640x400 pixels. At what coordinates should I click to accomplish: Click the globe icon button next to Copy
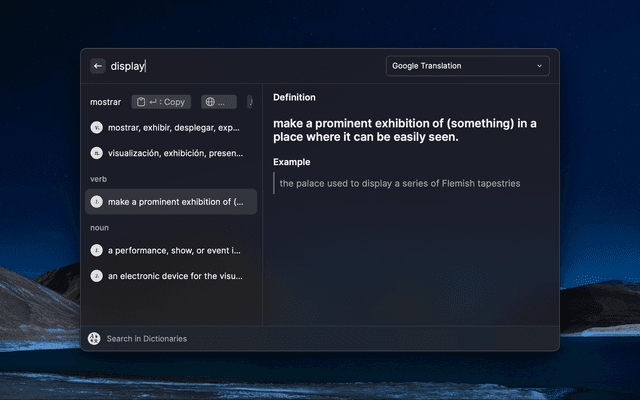[x=219, y=102]
